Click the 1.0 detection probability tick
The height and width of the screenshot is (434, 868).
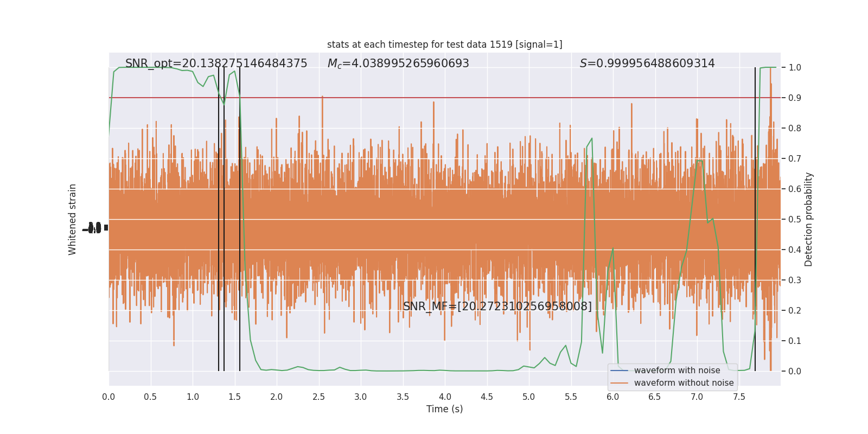point(795,68)
